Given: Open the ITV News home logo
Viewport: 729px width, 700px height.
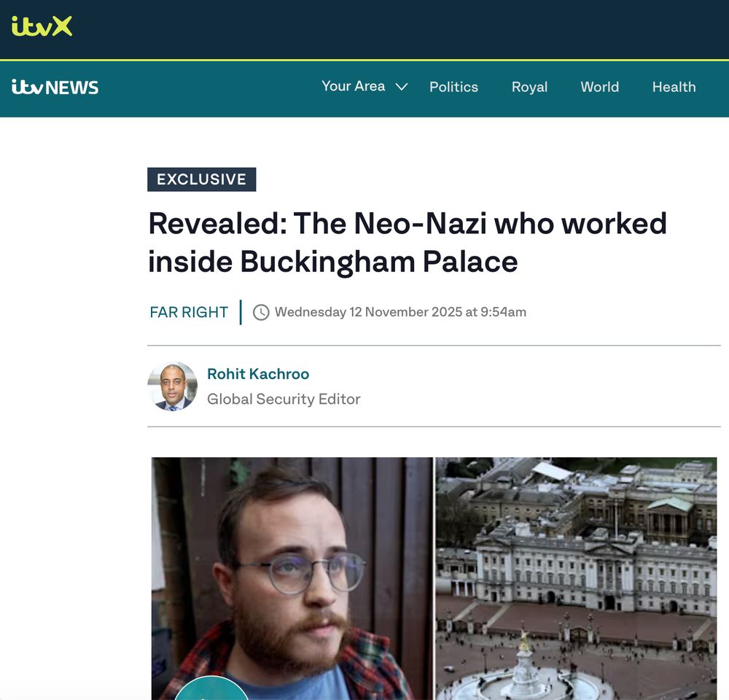Looking at the screenshot, I should [55, 87].
